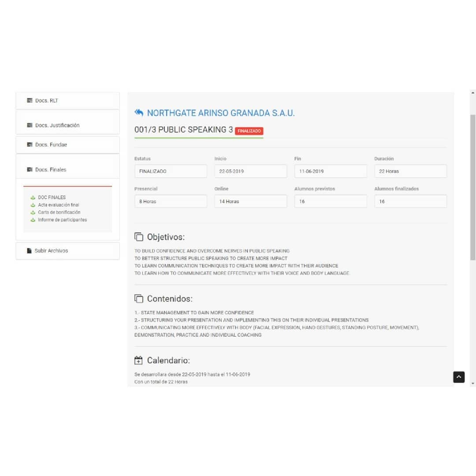This screenshot has height=476, width=476.
Task: Click "TO BUILD CONFIDENCE AND OVERCOME NERVES" line
Action: click(212, 251)
